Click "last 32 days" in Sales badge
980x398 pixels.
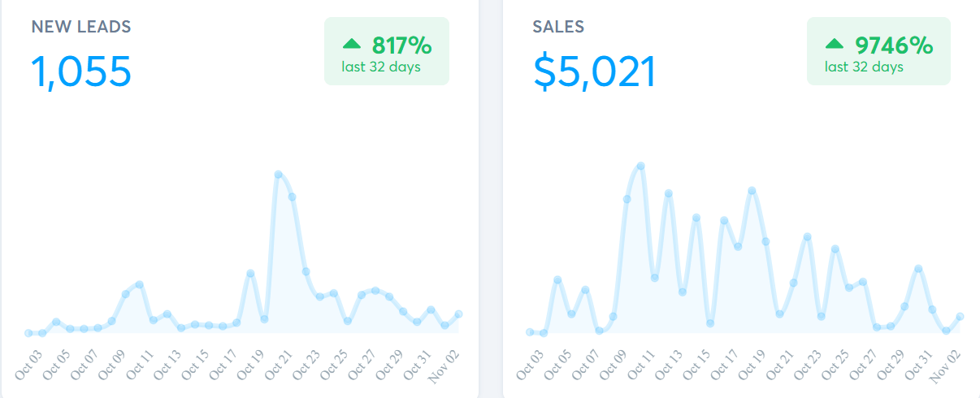(864, 67)
